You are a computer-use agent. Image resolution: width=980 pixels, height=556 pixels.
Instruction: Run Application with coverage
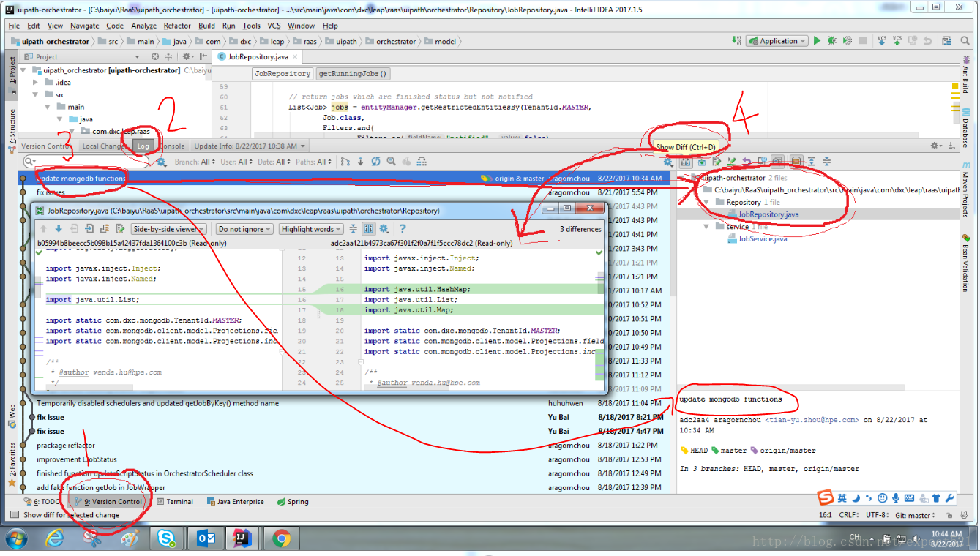(848, 41)
